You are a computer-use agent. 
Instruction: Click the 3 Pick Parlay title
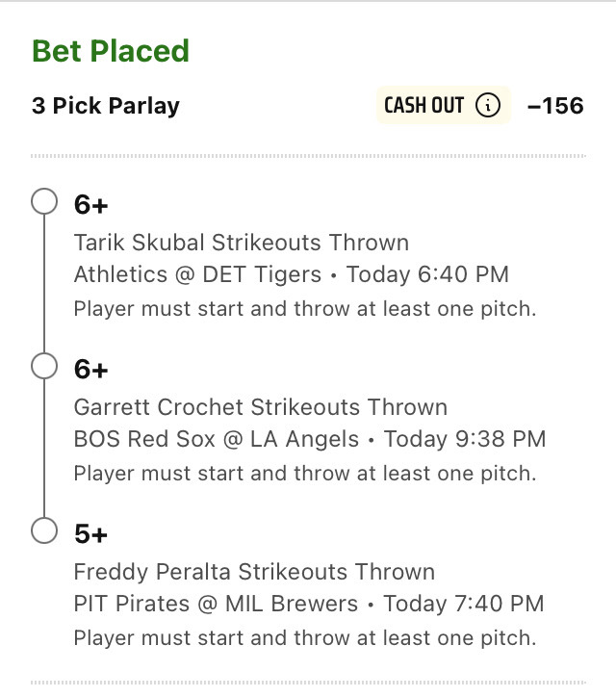(x=106, y=106)
